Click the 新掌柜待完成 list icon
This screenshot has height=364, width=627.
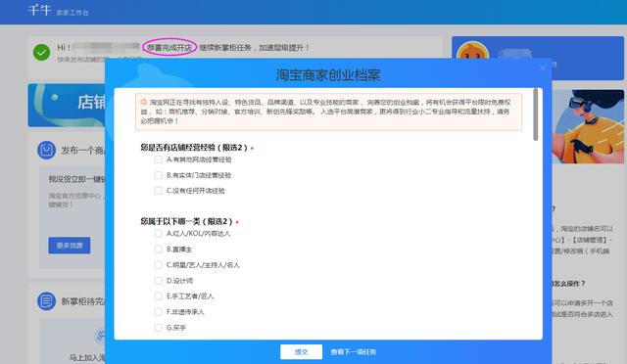46,300
